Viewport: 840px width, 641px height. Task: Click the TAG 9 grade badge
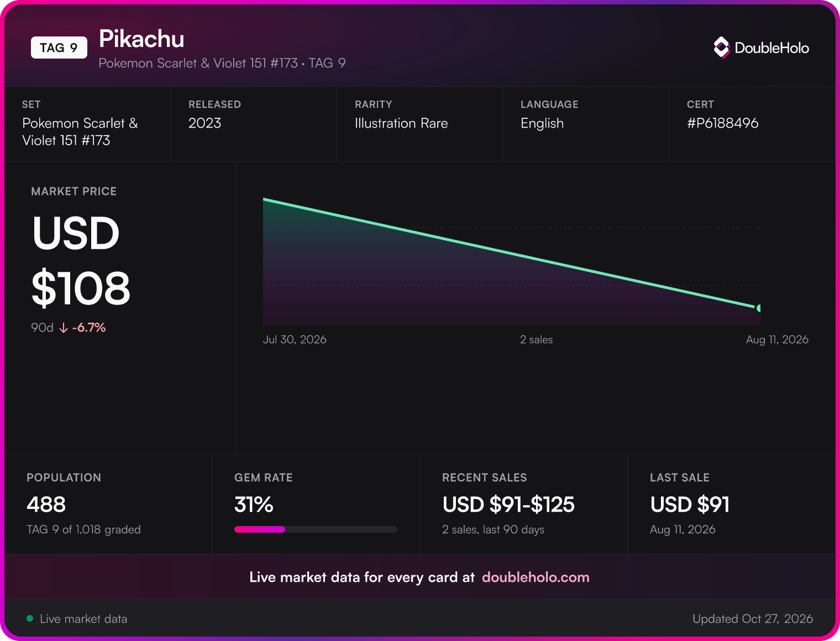59,48
